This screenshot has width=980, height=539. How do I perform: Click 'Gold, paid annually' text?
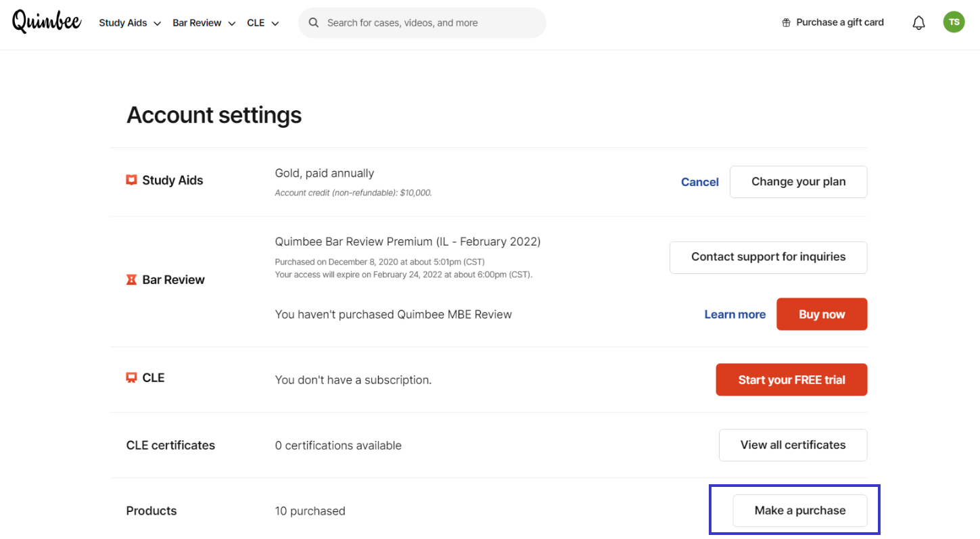click(x=325, y=174)
